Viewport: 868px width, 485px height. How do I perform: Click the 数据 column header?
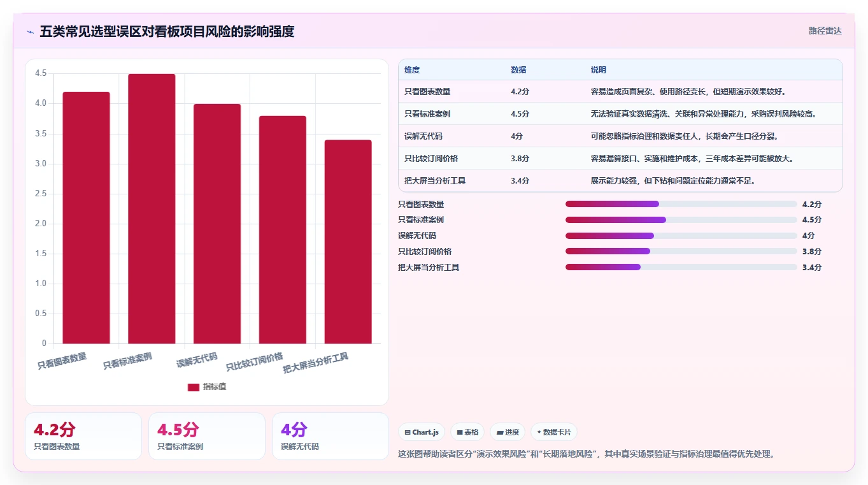point(518,70)
